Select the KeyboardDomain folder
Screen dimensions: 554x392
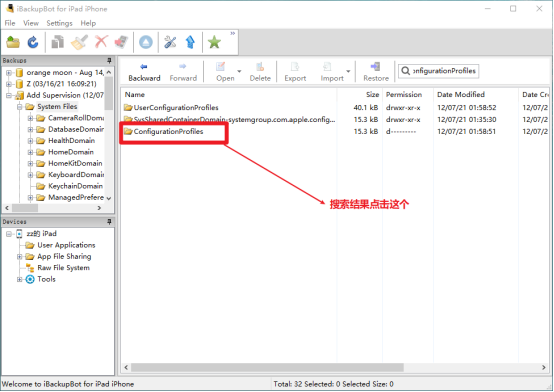(76, 175)
